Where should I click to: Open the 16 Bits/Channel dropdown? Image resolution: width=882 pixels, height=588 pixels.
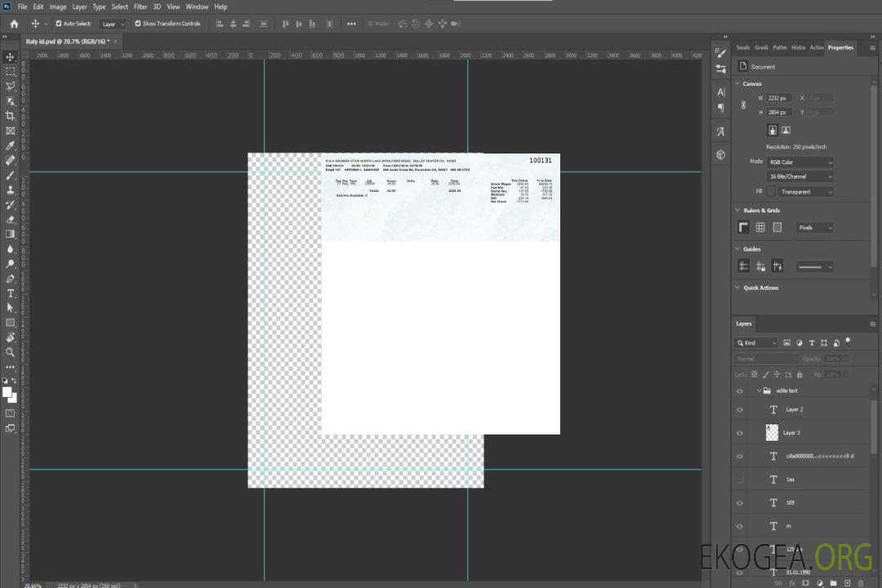coord(800,176)
